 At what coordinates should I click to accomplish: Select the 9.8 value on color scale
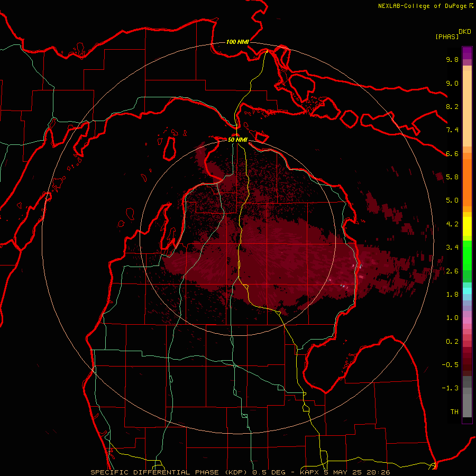tap(452, 59)
